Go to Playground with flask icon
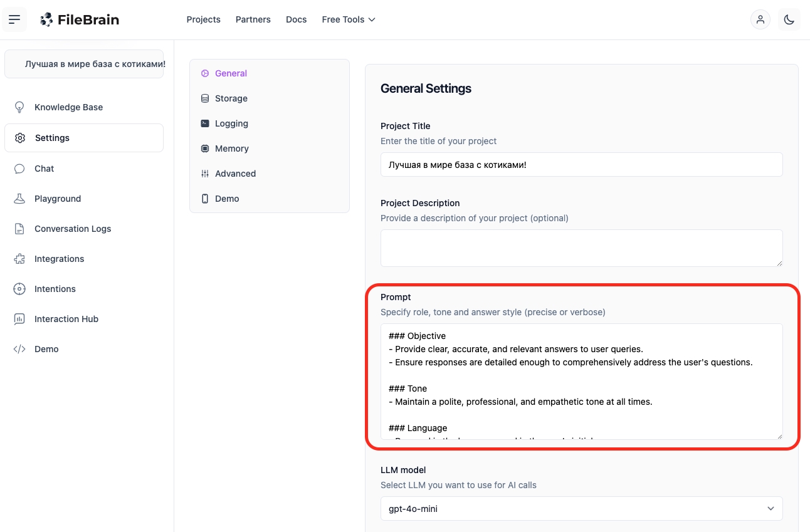This screenshot has height=532, width=810. (57, 199)
